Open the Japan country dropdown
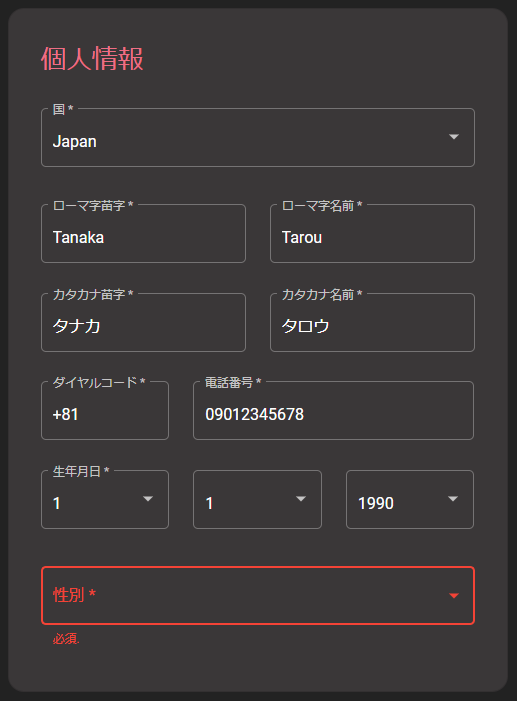517x701 pixels. tap(258, 137)
